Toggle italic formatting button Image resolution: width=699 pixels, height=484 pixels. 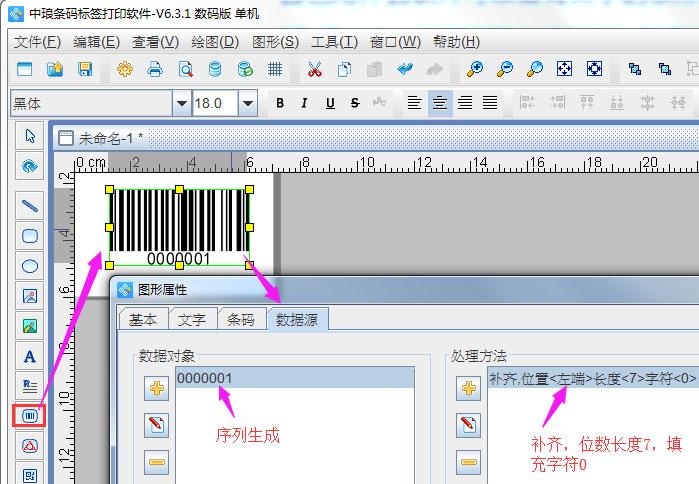click(304, 103)
